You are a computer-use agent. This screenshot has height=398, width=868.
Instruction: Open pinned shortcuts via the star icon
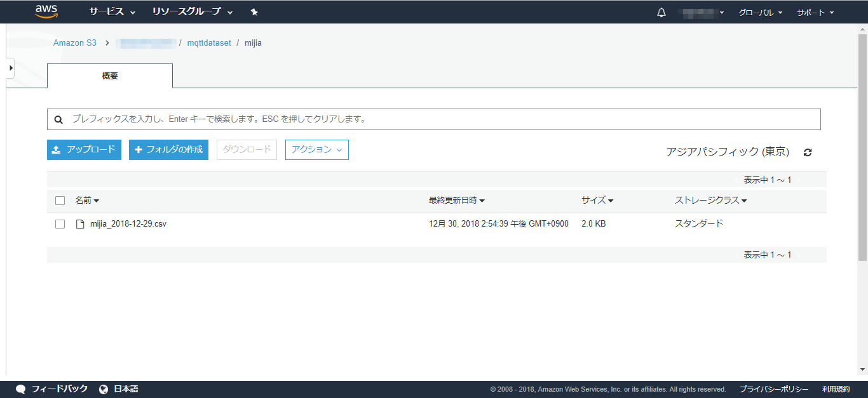coord(254,11)
